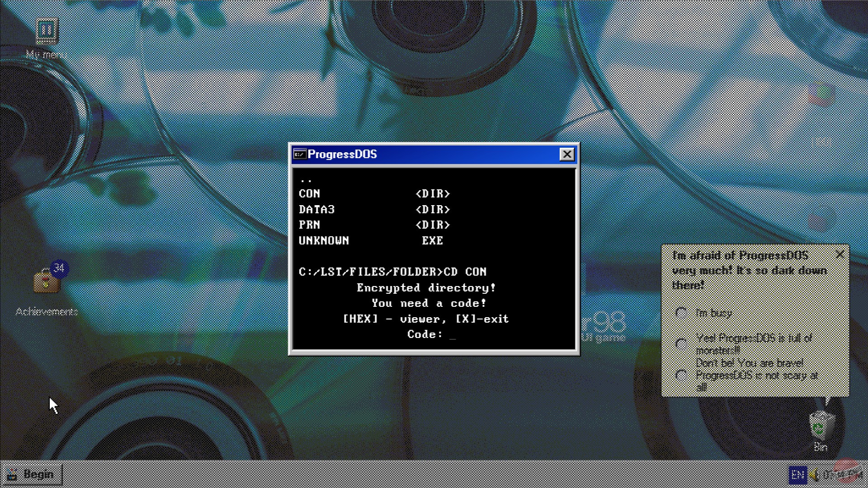Select the PRN directory entry
The height and width of the screenshot is (488, 868).
click(309, 225)
